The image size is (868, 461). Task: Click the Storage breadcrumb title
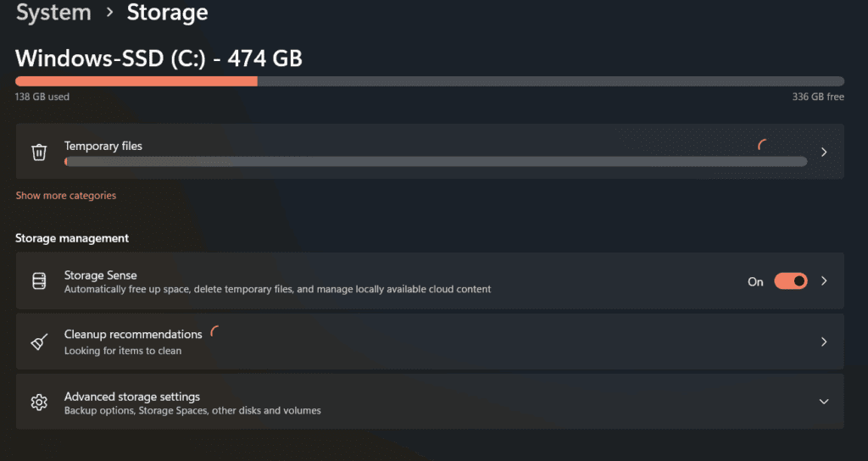tap(167, 14)
